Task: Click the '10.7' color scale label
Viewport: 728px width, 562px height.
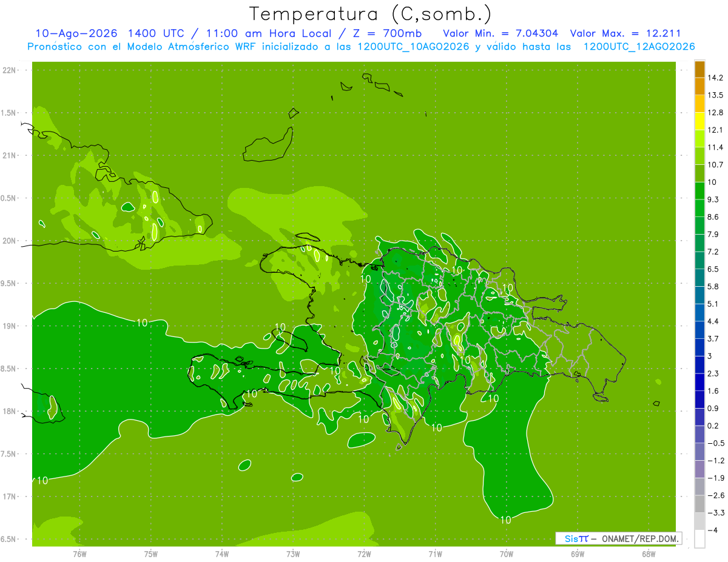Action: (x=716, y=165)
